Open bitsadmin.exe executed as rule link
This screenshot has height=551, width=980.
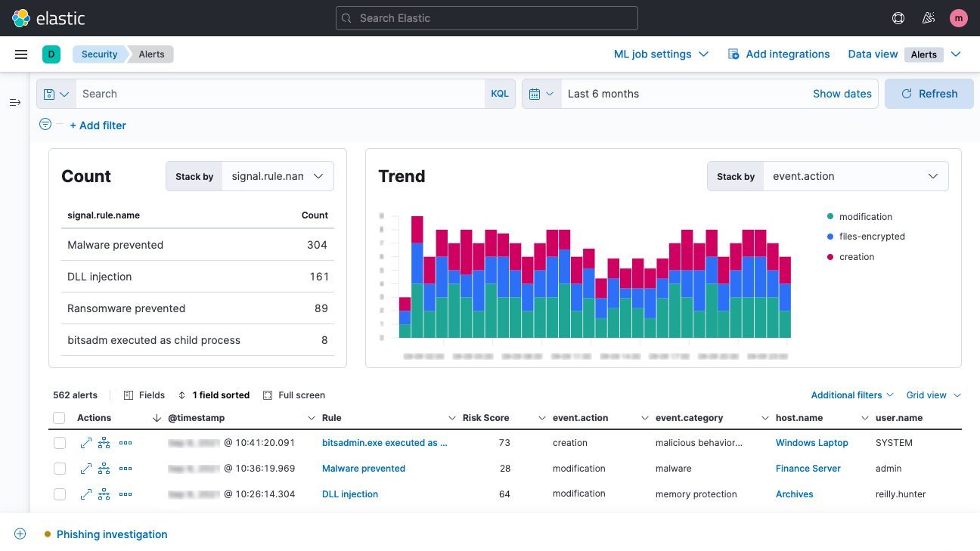(x=385, y=443)
